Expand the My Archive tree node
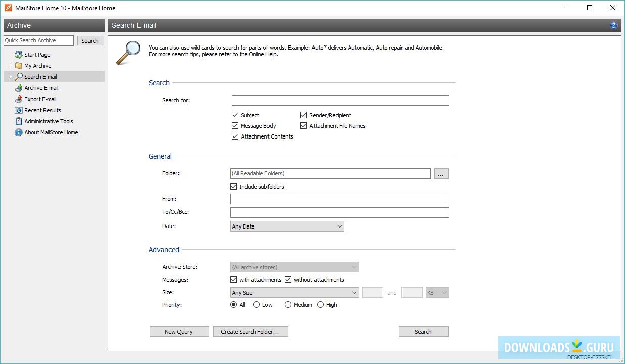 [x=11, y=66]
